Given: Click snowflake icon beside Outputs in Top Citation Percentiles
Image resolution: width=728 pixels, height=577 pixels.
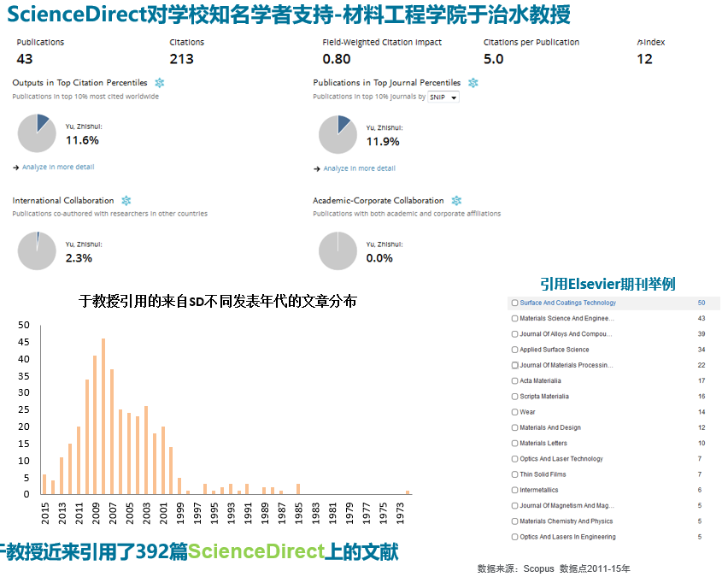Looking at the screenshot, I should [160, 83].
